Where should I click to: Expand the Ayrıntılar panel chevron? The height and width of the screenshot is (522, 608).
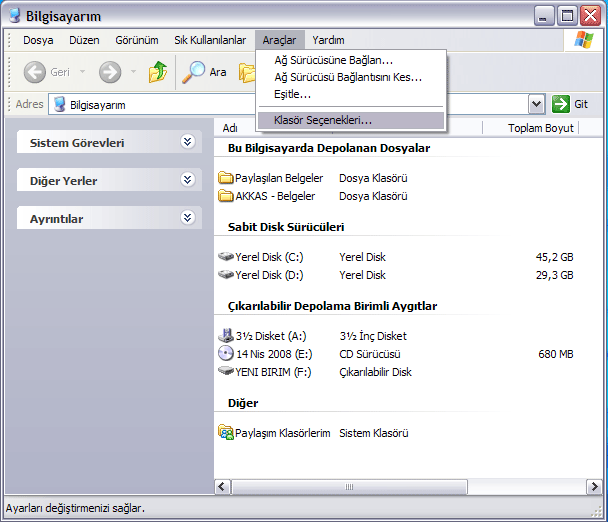tap(186, 218)
